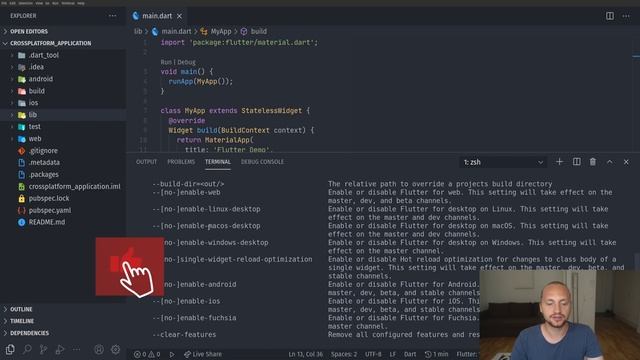The height and width of the screenshot is (360, 640).
Task: Open the Run and Debug view icon
Action: tap(60, 349)
